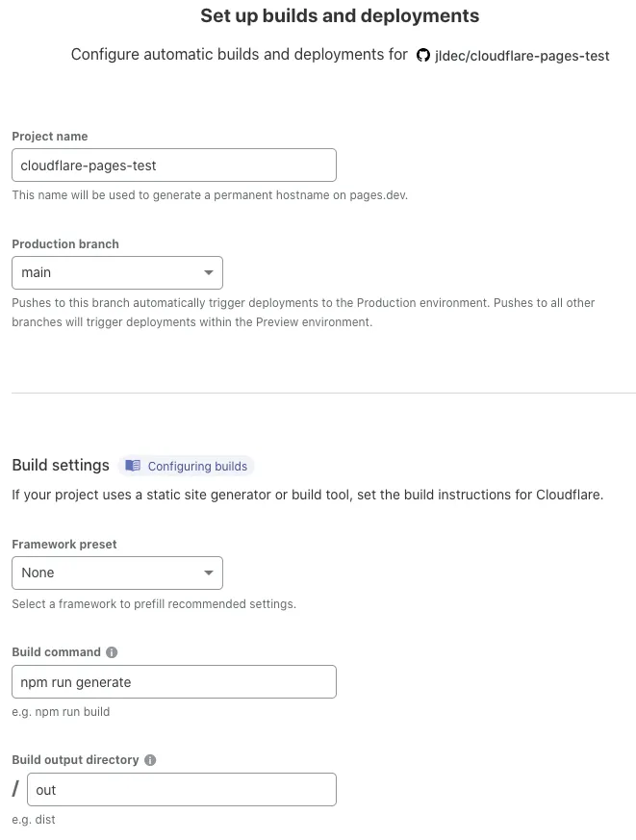Click inside the Project name field
This screenshot has width=636, height=840.
click(x=173, y=165)
